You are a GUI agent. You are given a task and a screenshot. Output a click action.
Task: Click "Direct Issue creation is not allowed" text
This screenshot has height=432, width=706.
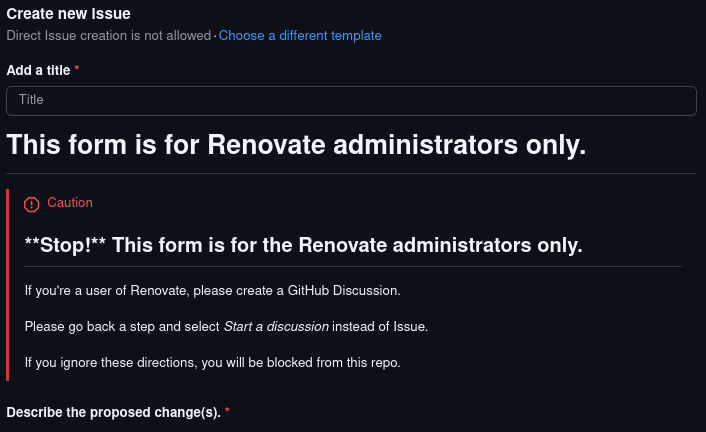(109, 35)
